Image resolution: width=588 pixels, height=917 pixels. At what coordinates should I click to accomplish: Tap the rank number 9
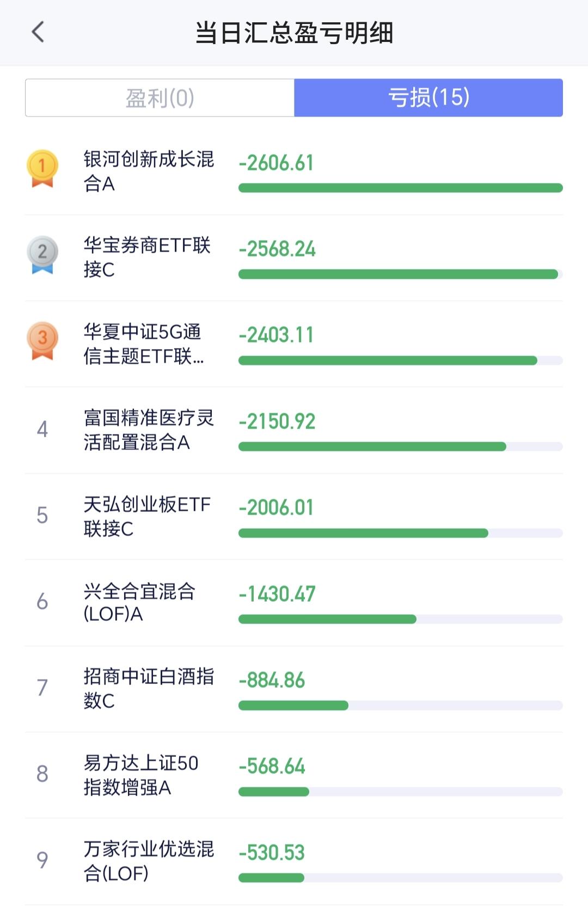(42, 860)
